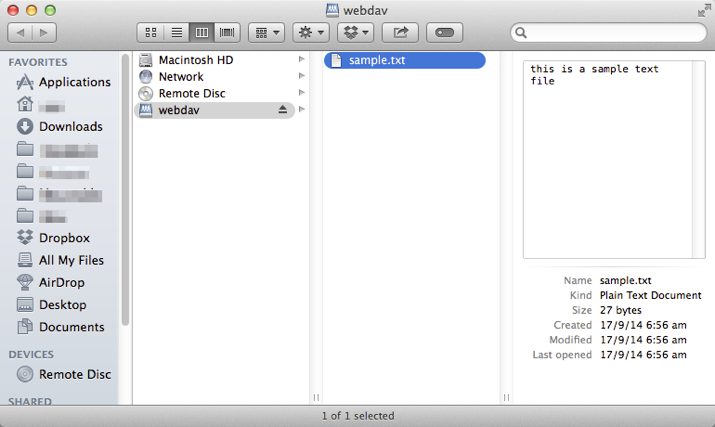Enter full screen via the corner arrows
Image resolution: width=715 pixels, height=427 pixels.
coord(704,10)
